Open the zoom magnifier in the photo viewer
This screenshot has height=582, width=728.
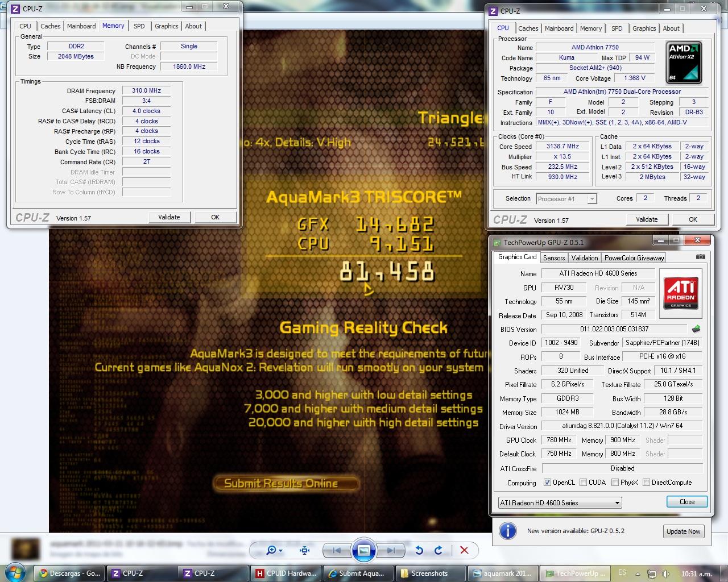click(x=271, y=550)
